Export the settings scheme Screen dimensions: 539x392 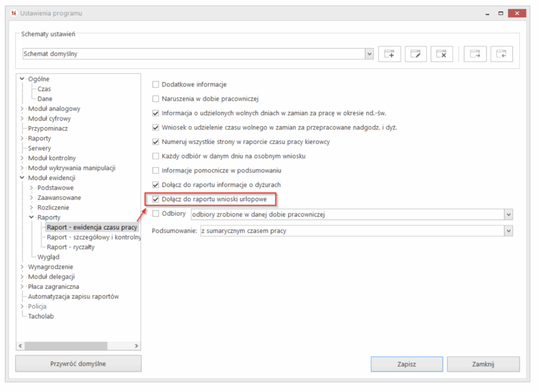click(475, 53)
